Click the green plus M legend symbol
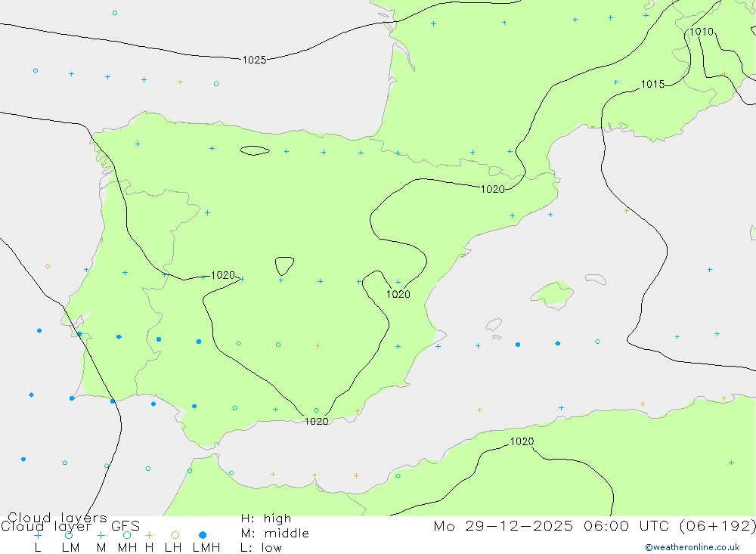 coord(101,535)
